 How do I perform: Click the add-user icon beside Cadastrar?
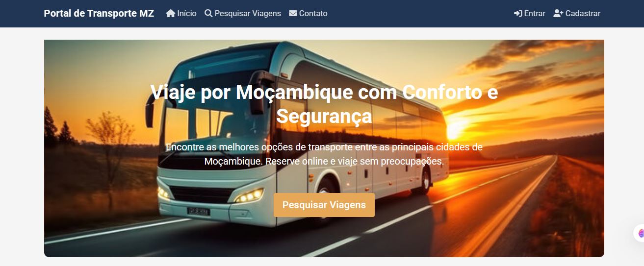558,13
